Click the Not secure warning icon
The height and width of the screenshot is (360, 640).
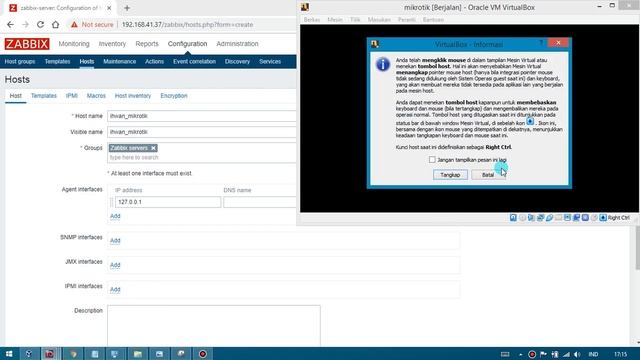(x=74, y=24)
